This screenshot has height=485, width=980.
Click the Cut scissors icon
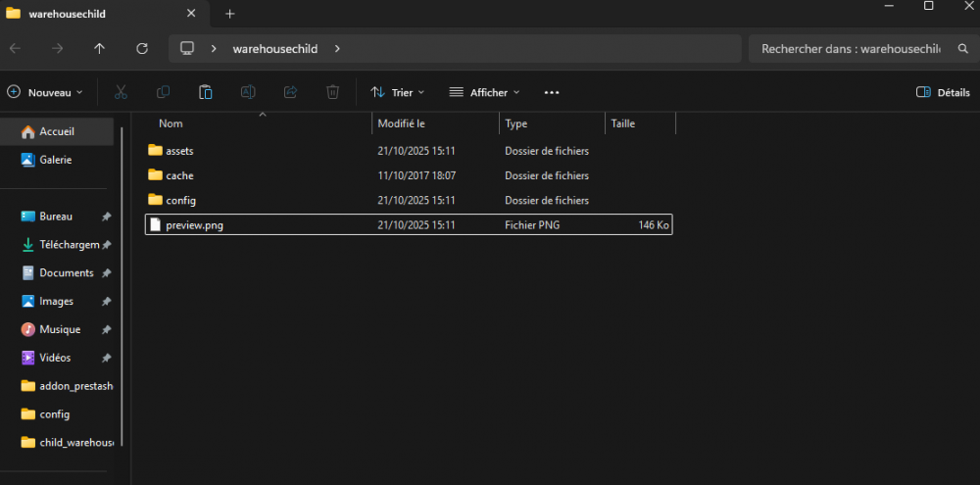(121, 92)
